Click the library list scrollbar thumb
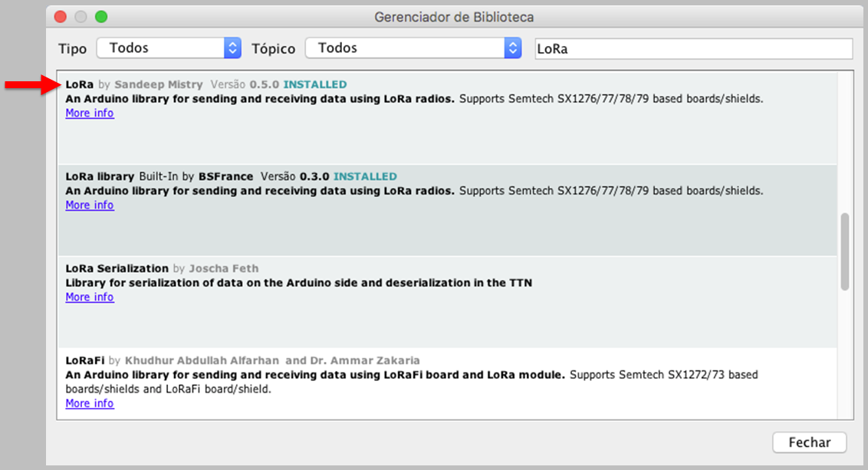The width and height of the screenshot is (868, 470). click(845, 252)
